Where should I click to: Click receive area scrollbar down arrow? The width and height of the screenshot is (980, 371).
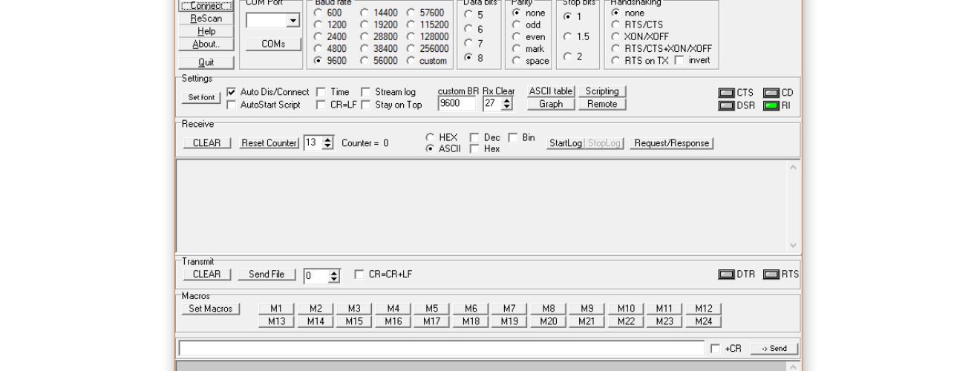[793, 246]
